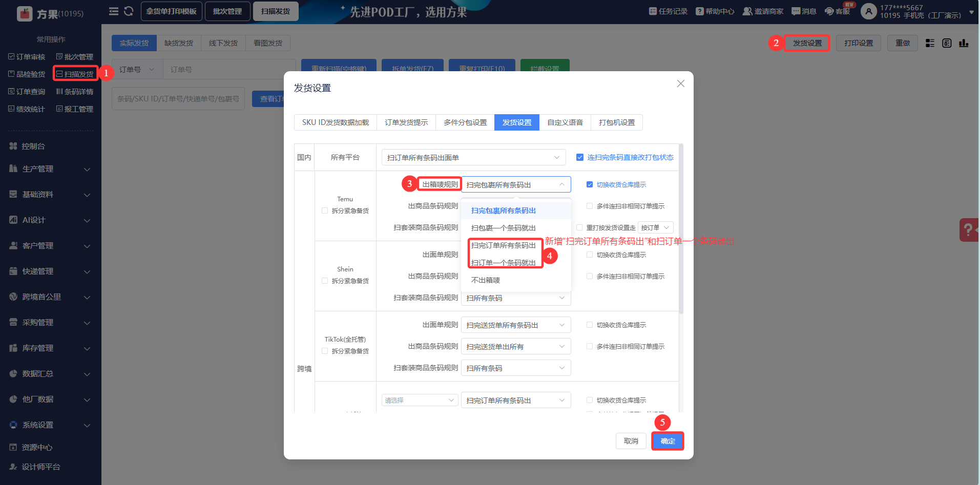Collapse the Temu 出箱唛规则 dropdown

[516, 184]
